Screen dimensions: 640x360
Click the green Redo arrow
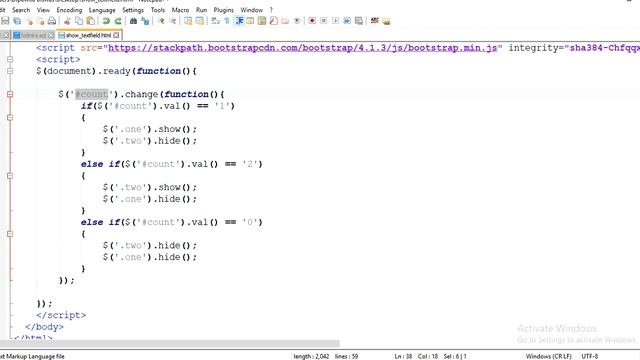(x=118, y=21)
